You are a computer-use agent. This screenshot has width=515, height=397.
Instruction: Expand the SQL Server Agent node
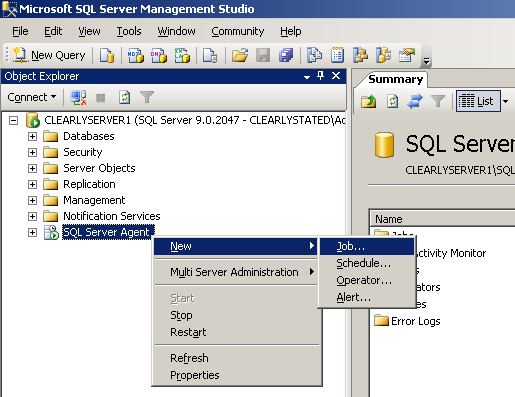tap(32, 232)
